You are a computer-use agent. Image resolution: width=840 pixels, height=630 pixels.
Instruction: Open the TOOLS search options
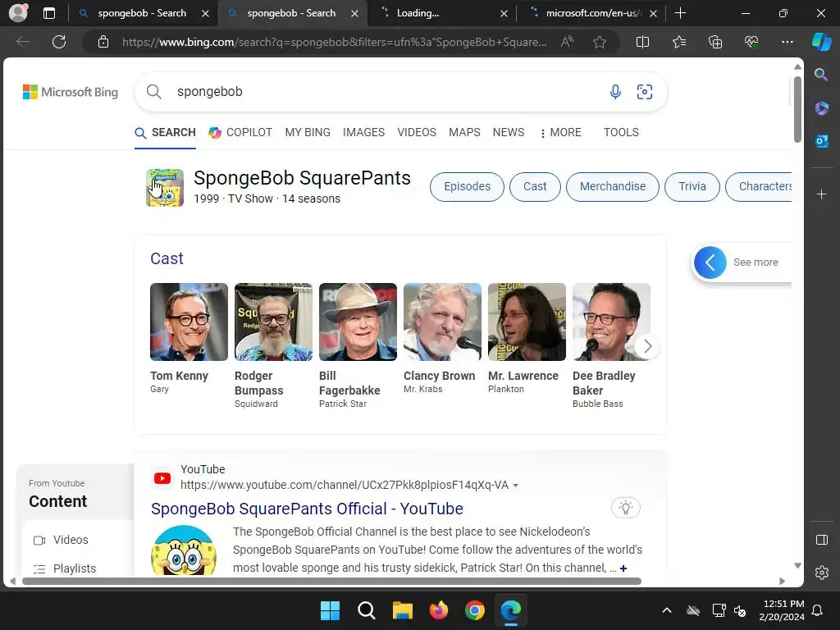pos(621,132)
